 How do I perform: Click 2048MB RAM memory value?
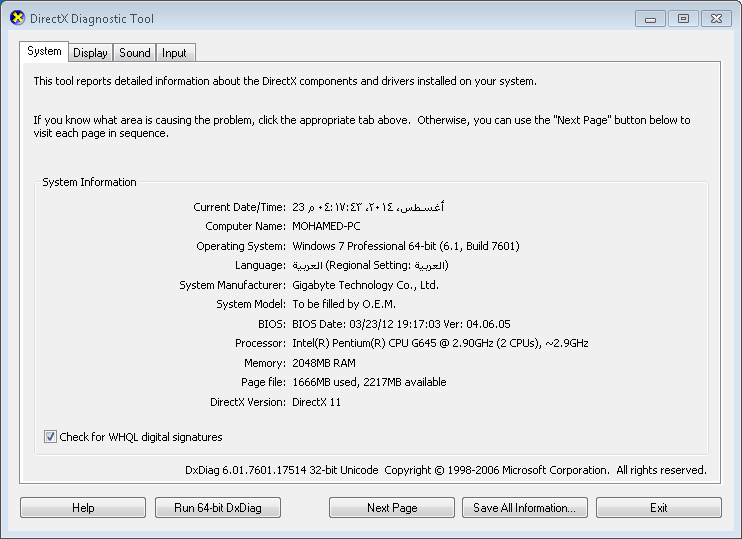point(324,363)
